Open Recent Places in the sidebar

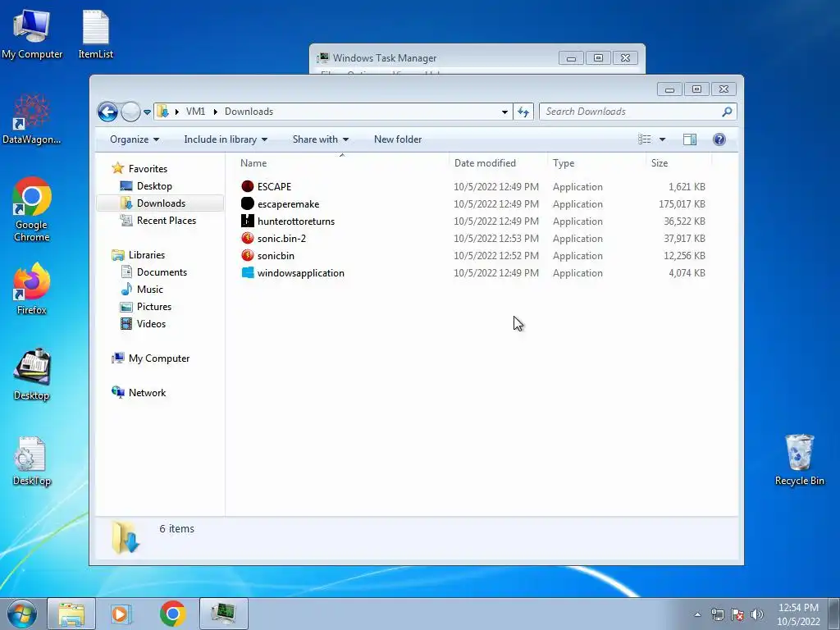[x=166, y=220]
